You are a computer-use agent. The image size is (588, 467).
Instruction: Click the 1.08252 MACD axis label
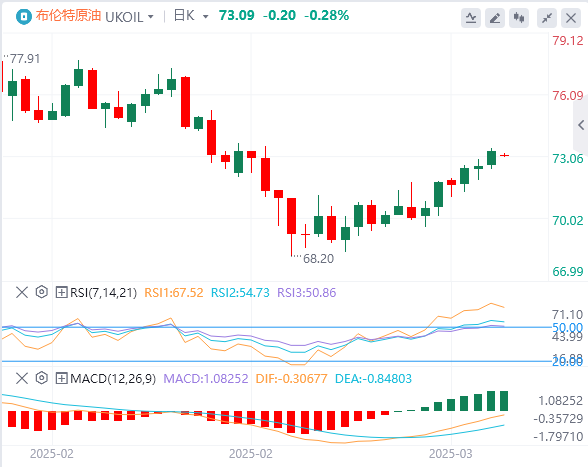point(561,401)
